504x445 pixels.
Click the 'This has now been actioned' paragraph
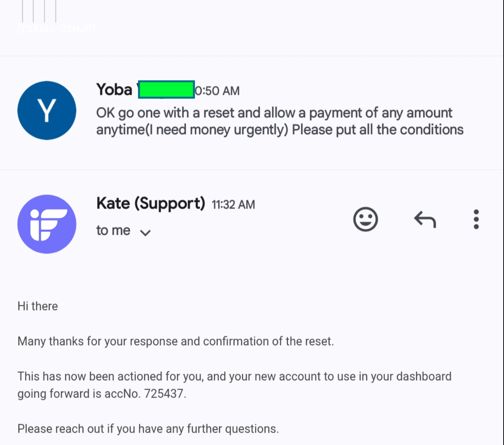point(234,377)
